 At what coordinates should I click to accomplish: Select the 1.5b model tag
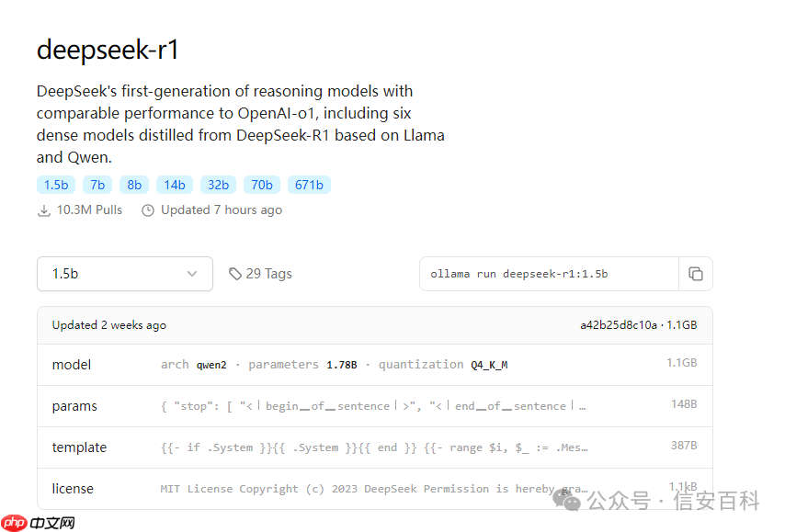pyautogui.click(x=55, y=185)
